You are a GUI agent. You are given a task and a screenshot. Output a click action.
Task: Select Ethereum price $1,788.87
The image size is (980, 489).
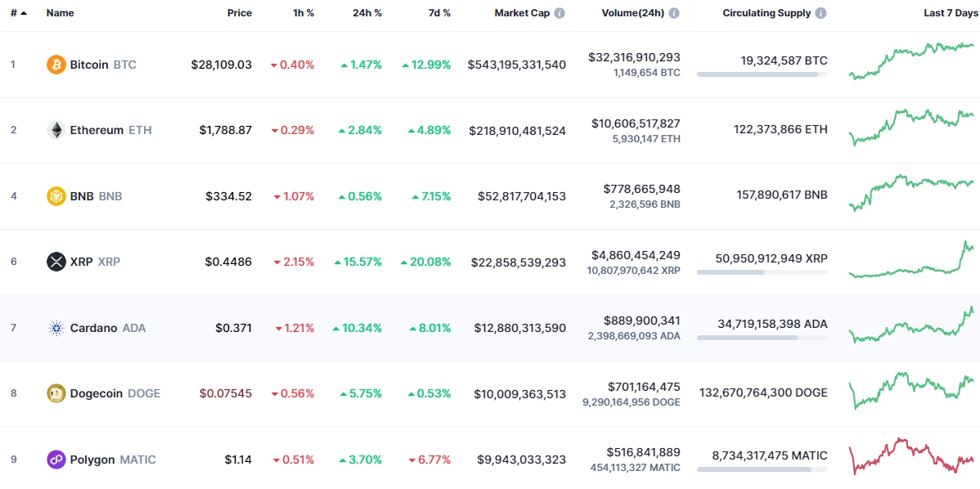pos(226,130)
